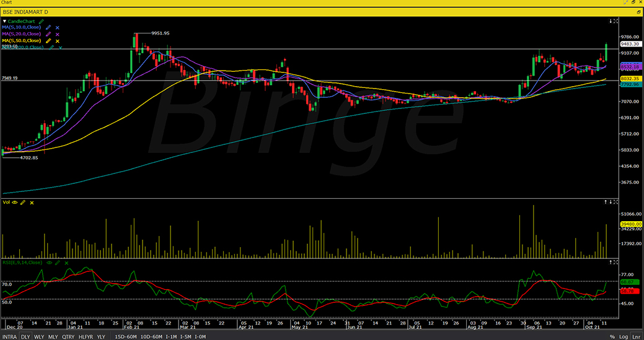Switch to the HLFYR half-yearly timeframe

coord(86,336)
